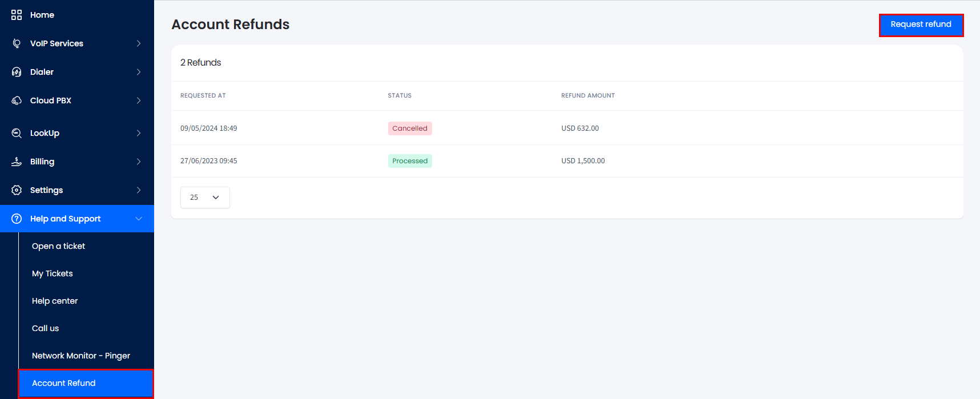Open the rows-per-page dropdown showing 25
This screenshot has height=399, width=980.
point(205,198)
